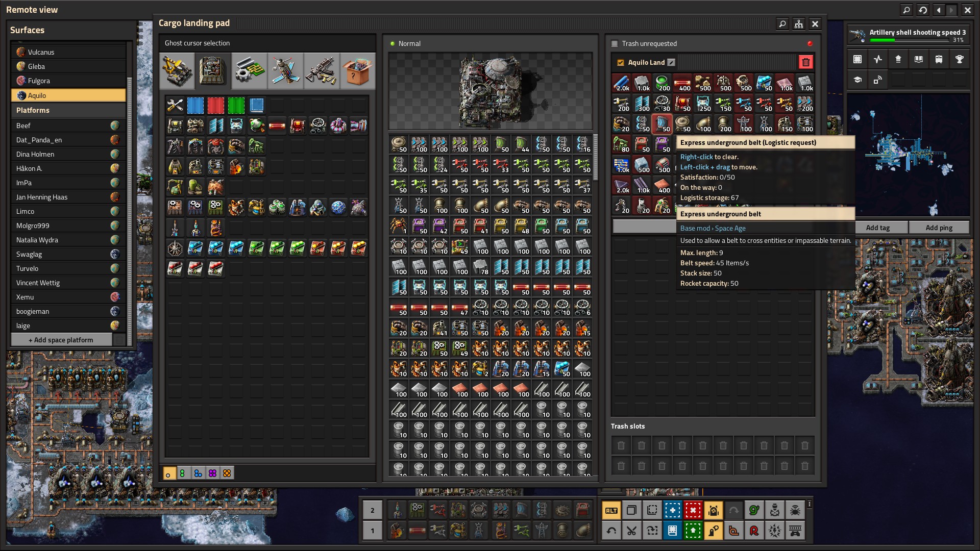Enable the Trash unrequested checkbox

pos(615,44)
